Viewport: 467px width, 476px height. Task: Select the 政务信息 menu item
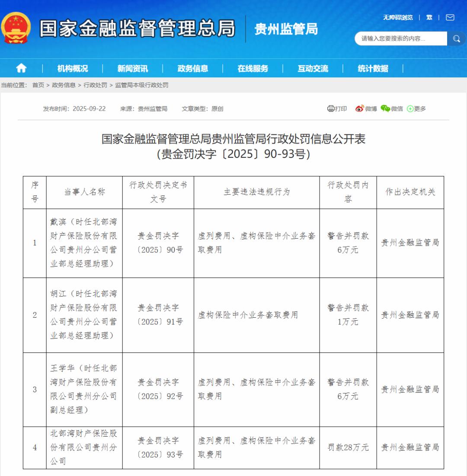pos(192,68)
